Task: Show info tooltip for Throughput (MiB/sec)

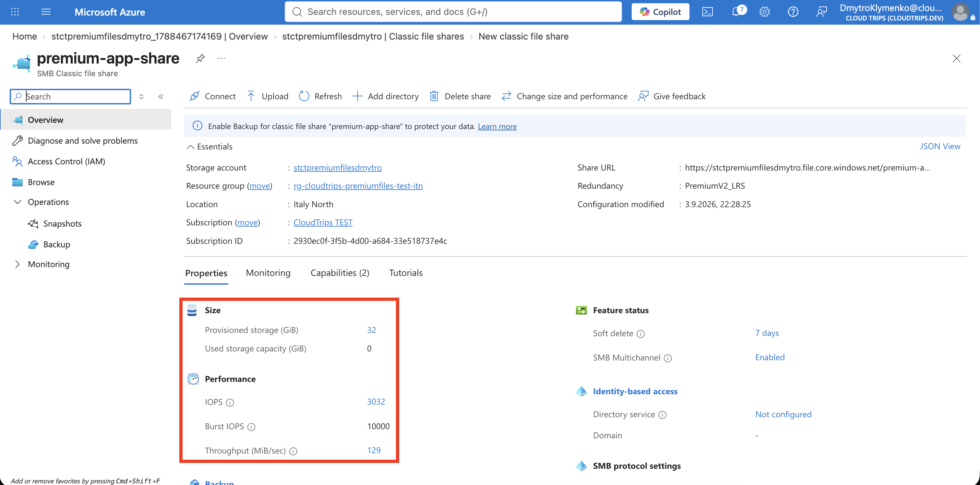Action: [x=293, y=452]
